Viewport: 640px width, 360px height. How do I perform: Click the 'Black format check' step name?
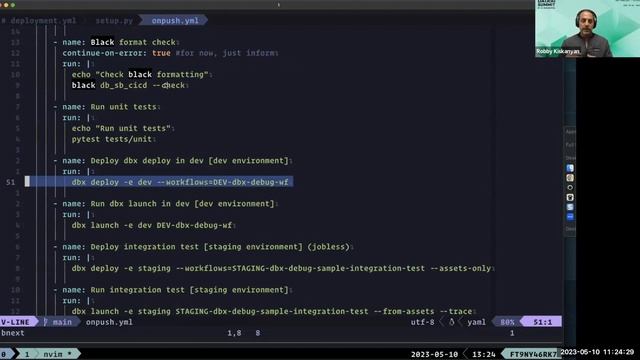(133, 42)
